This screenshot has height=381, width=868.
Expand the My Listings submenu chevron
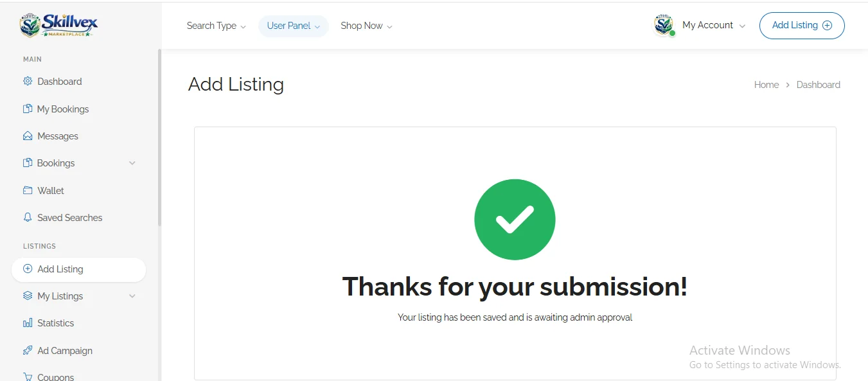132,296
